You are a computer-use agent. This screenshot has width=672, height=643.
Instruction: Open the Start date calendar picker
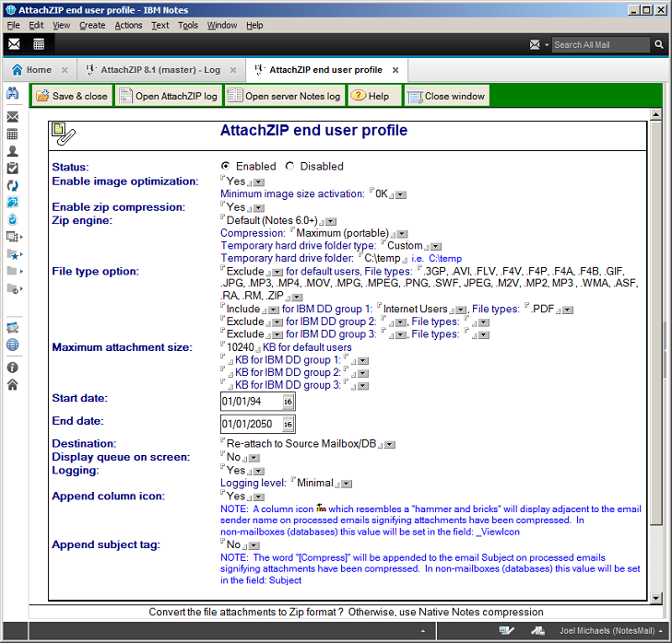tap(288, 402)
